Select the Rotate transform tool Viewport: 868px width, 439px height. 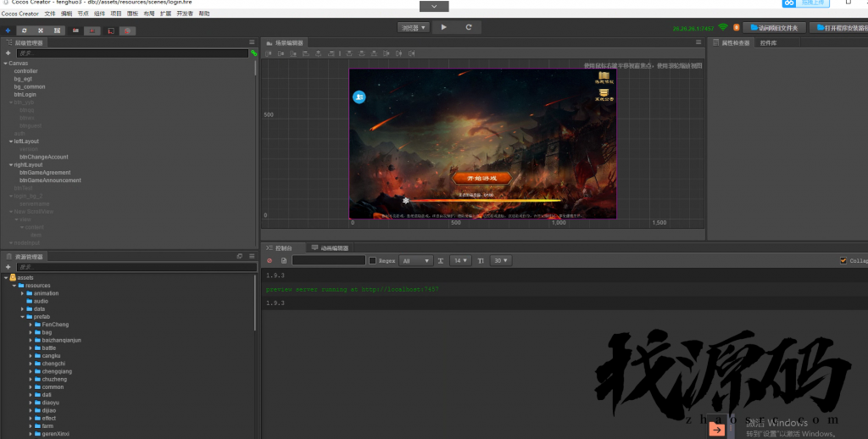[x=24, y=31]
